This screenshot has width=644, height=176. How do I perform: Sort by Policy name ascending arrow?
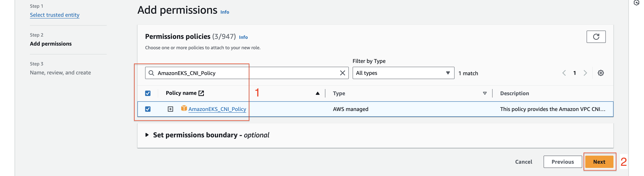tap(317, 93)
